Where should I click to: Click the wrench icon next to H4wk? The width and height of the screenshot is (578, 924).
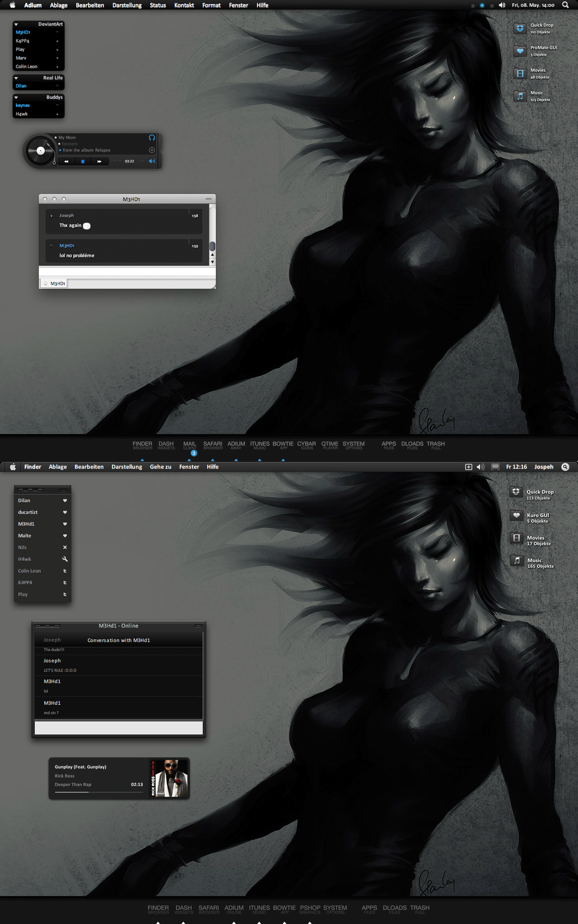[x=65, y=559]
